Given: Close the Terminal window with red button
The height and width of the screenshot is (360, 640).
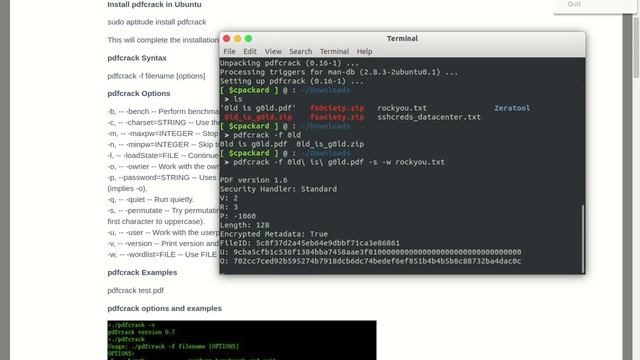Looking at the screenshot, I should click(227, 39).
